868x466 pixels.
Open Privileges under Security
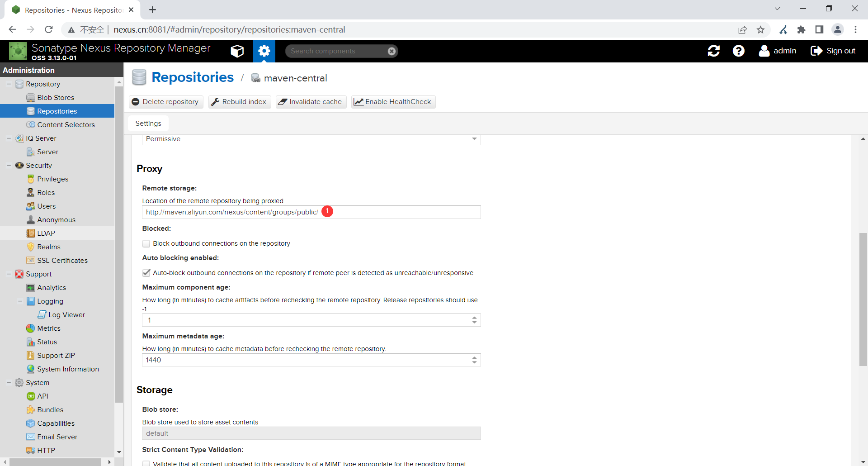(x=53, y=179)
